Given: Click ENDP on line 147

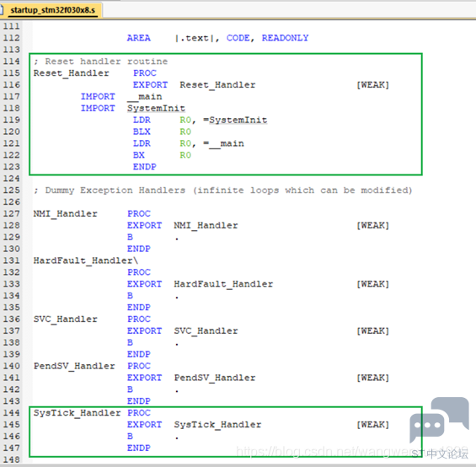Looking at the screenshot, I should [x=139, y=448].
